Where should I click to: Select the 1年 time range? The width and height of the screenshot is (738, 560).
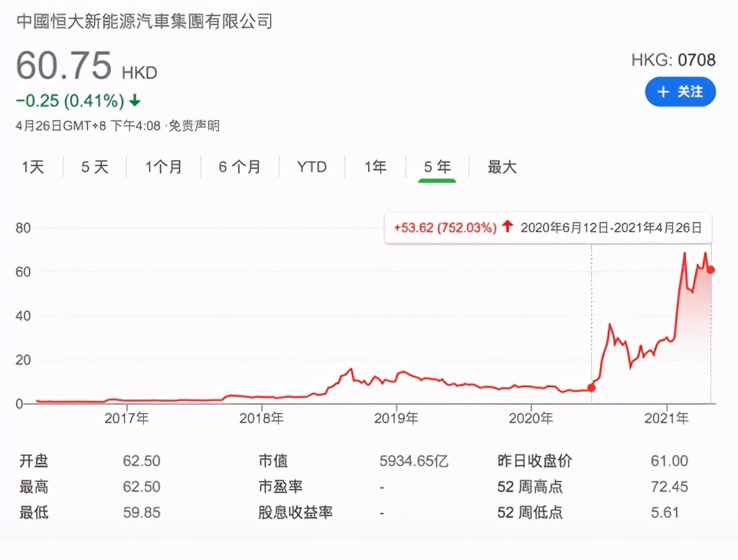click(374, 166)
